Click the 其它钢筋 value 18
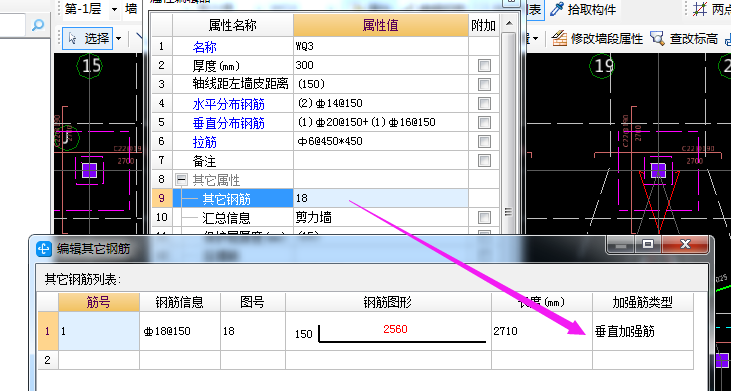731x391 pixels. [380, 199]
